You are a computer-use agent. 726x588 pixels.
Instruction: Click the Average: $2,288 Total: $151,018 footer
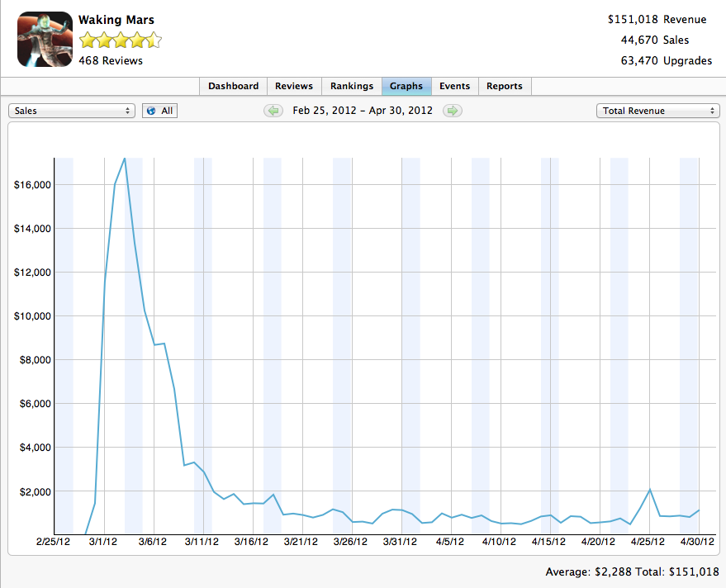pyautogui.click(x=633, y=571)
